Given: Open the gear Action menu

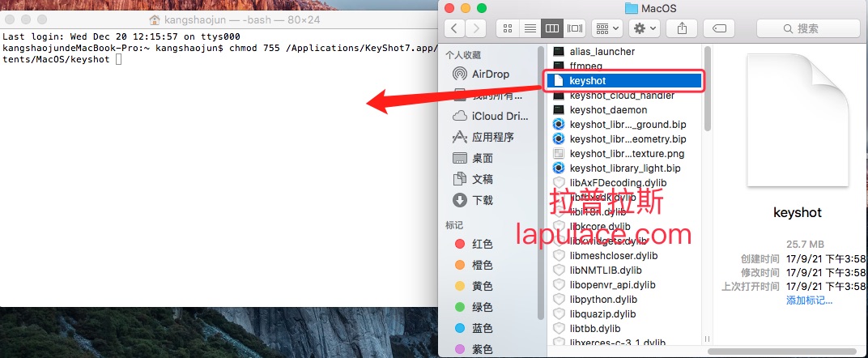Looking at the screenshot, I should point(645,28).
